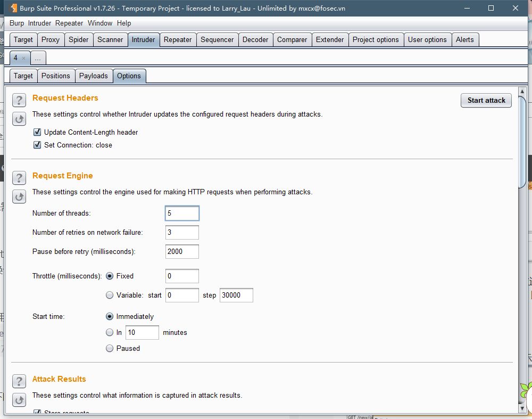Click the Burp Suite logo in title bar

point(13,8)
